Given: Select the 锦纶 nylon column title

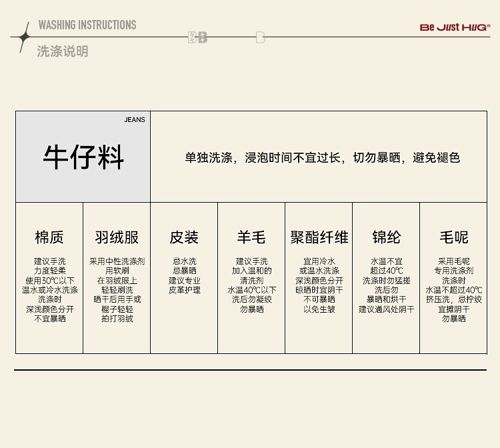Looking at the screenshot, I should (386, 237).
